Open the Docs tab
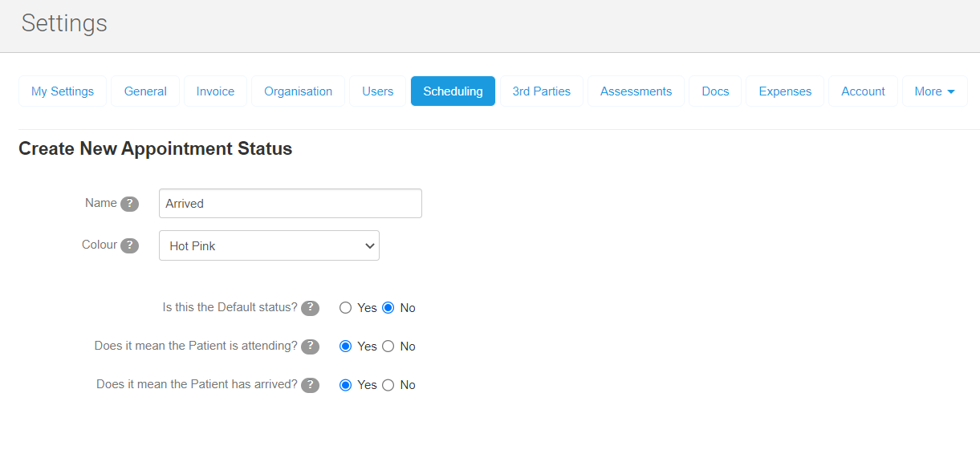This screenshot has height=462, width=980. (x=715, y=91)
